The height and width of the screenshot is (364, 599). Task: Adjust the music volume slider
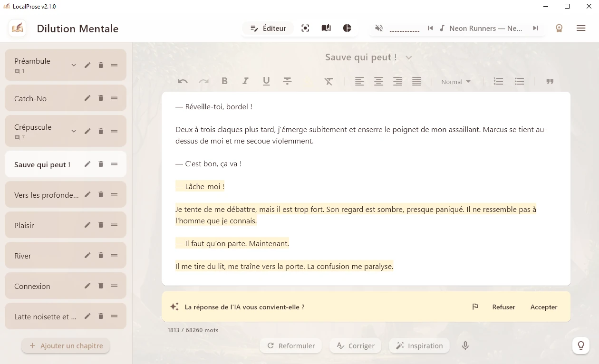click(x=404, y=30)
